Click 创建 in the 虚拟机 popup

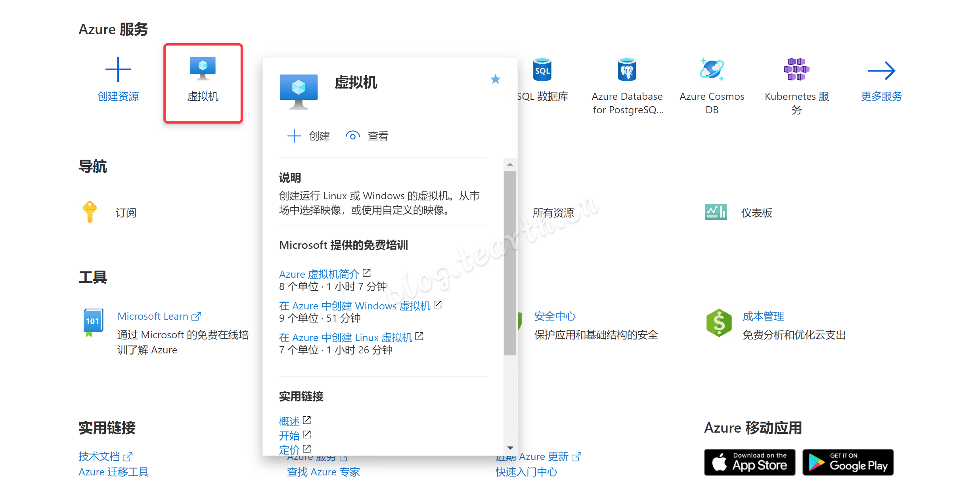click(308, 136)
